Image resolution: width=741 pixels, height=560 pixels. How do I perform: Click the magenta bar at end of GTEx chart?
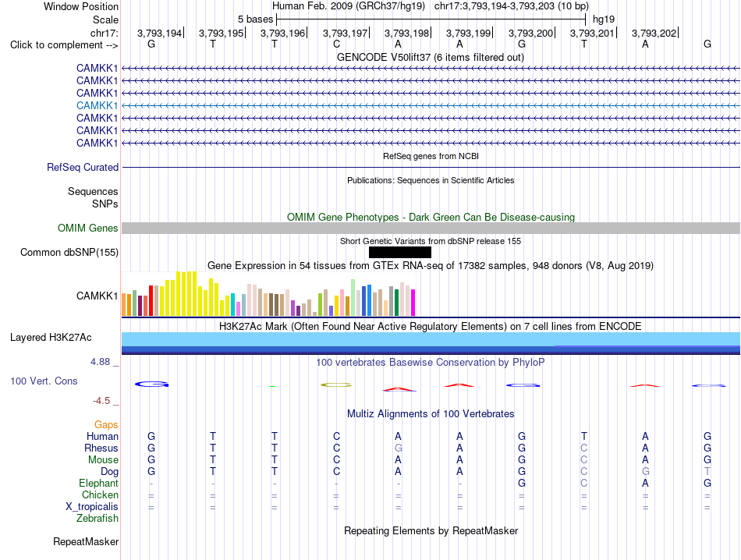413,303
